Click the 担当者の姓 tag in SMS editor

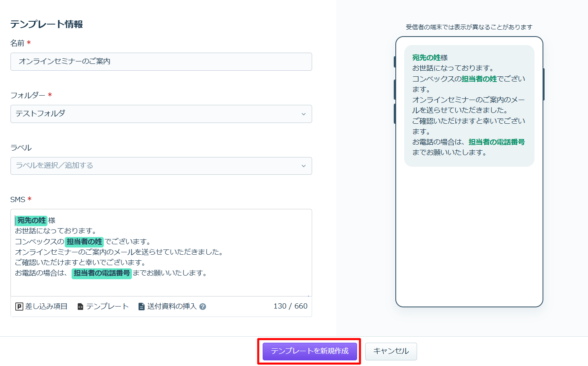pos(84,242)
